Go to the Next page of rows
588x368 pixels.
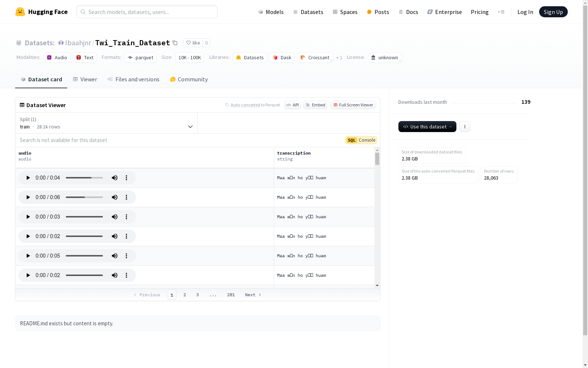coord(253,295)
